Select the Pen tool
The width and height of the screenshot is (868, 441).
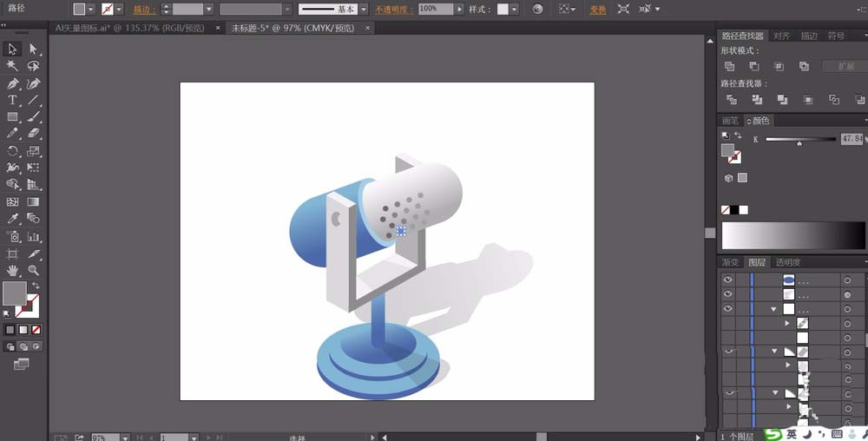click(12, 83)
